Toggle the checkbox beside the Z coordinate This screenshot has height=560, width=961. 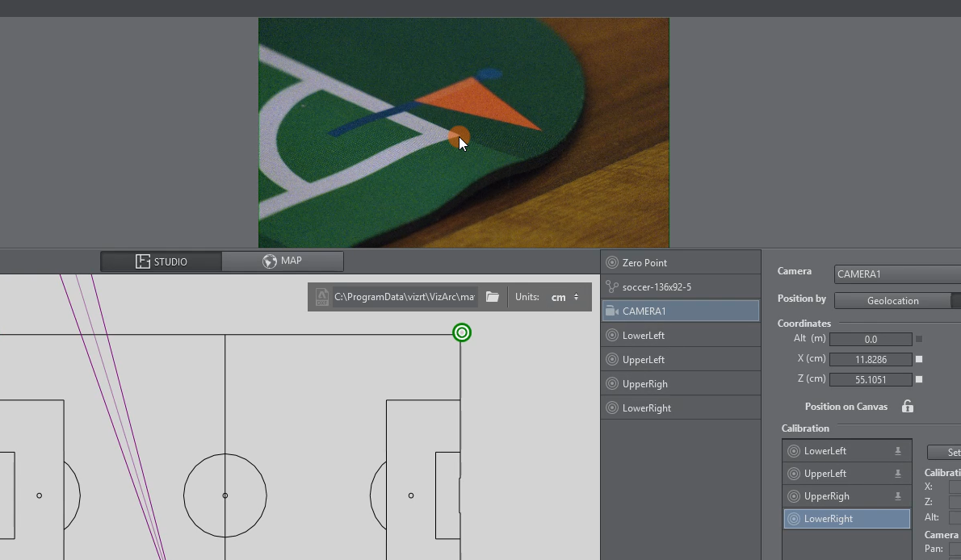919,379
